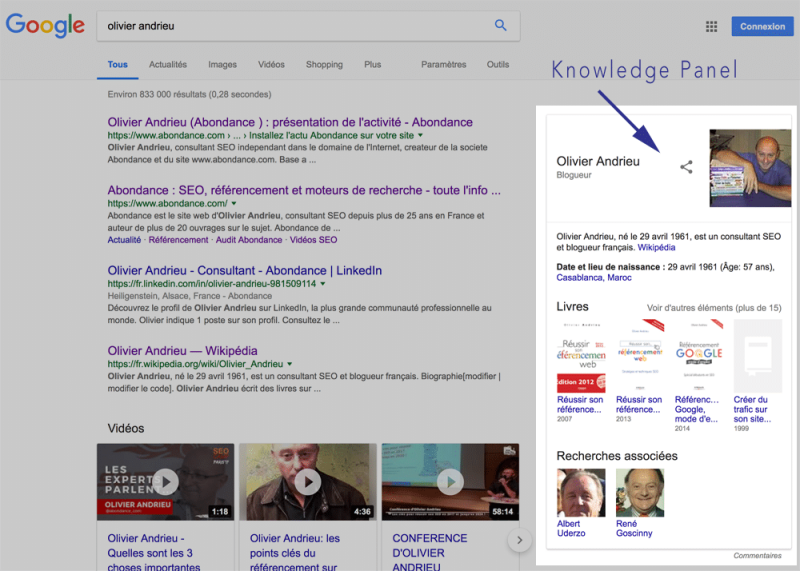The width and height of the screenshot is (800, 571).
Task: Click the Google logo
Action: 45,26
